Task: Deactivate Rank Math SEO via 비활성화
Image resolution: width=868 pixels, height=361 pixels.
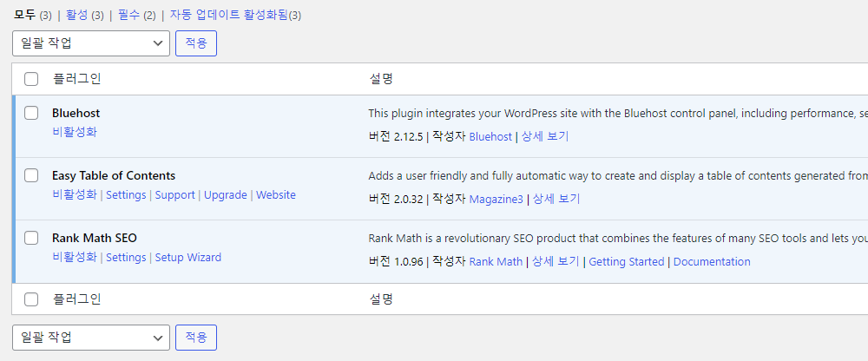Action: click(x=74, y=258)
